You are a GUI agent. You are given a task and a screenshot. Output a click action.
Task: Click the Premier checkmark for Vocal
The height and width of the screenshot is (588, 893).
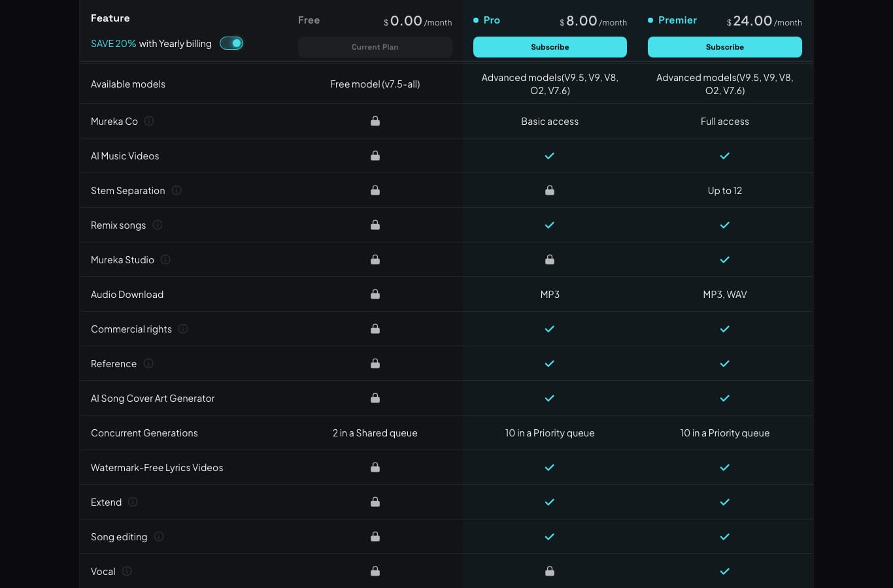tap(724, 571)
